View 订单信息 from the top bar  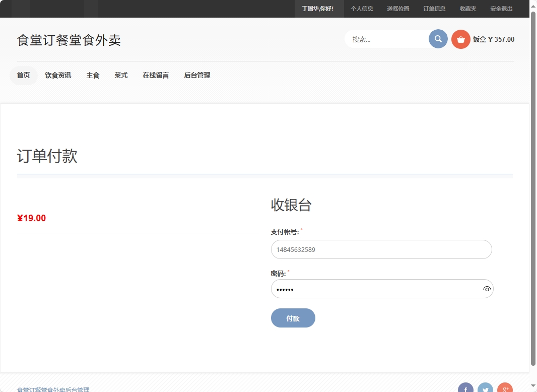click(x=434, y=9)
